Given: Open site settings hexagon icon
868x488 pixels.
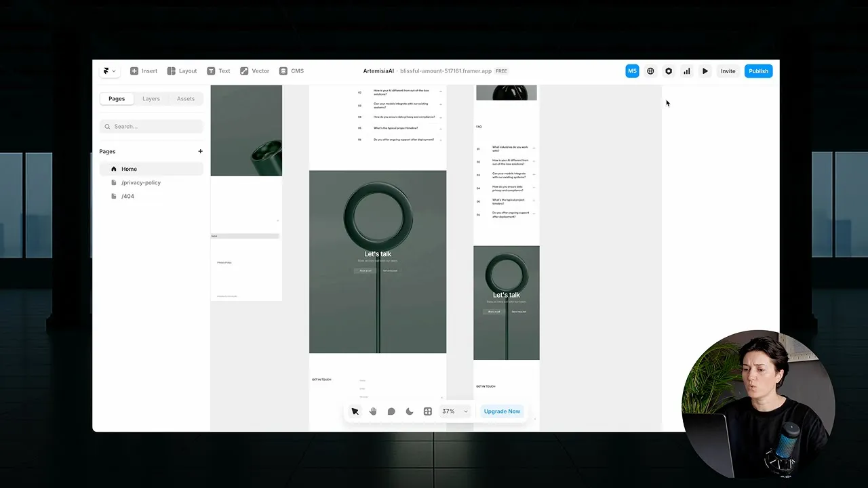Looking at the screenshot, I should (669, 71).
